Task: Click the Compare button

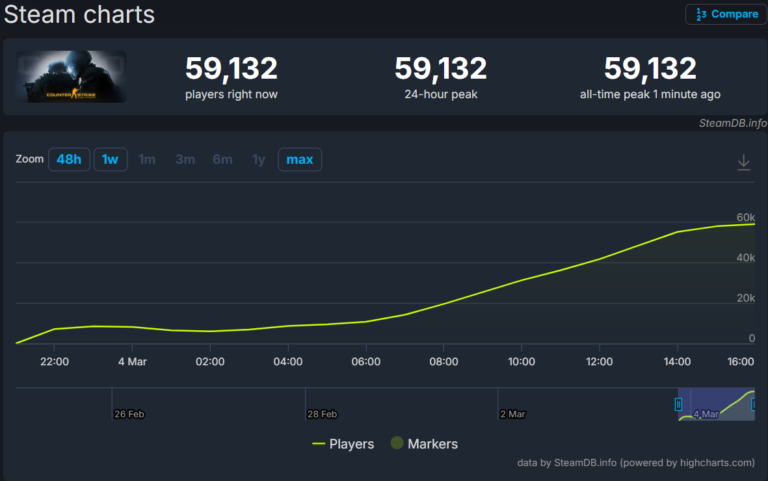Action: point(726,14)
